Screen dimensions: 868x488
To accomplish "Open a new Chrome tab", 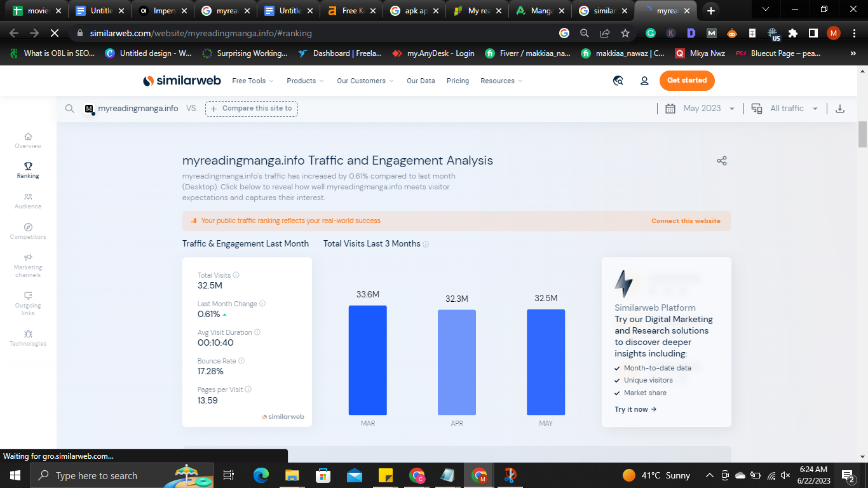I will [711, 11].
